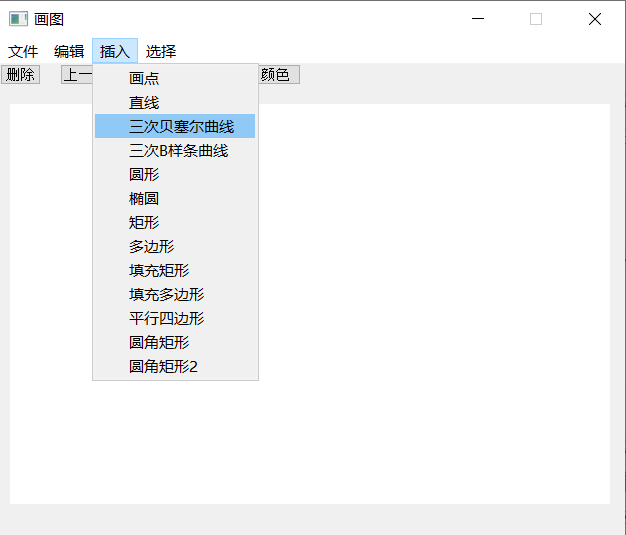Click the partially hidden 上一 button
The height and width of the screenshot is (535, 626).
tap(77, 75)
